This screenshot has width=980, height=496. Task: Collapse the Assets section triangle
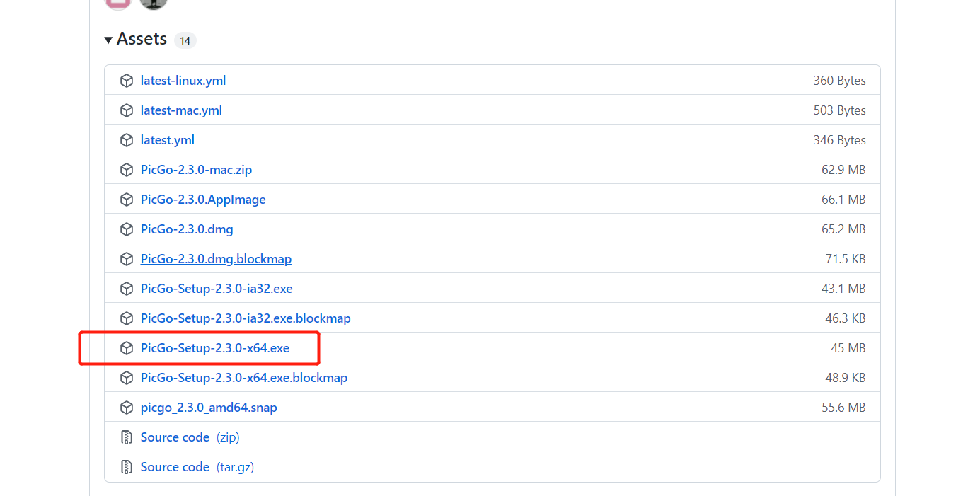tap(108, 40)
